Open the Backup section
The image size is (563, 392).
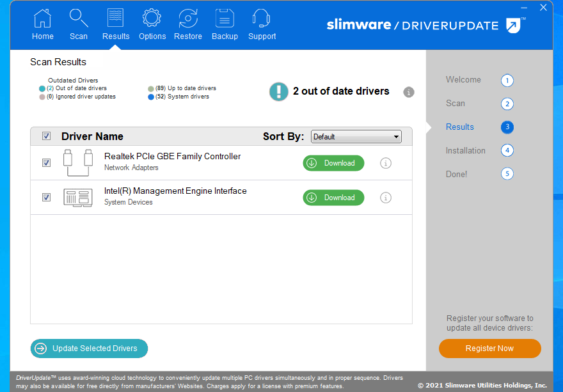coord(225,24)
